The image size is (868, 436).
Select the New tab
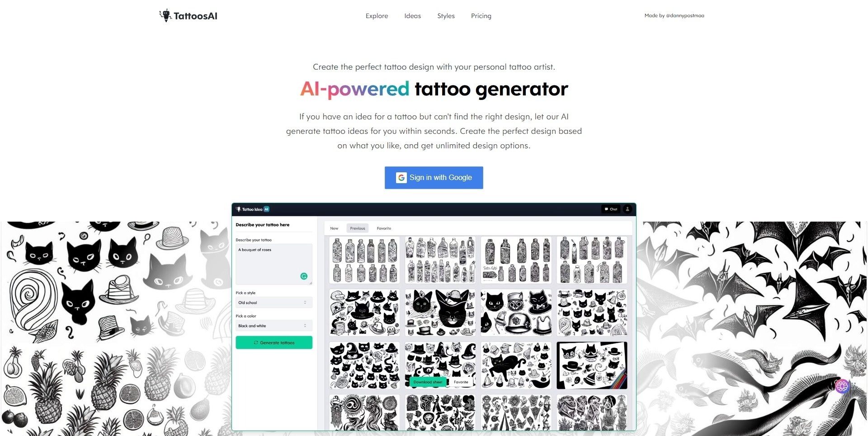[x=334, y=228]
